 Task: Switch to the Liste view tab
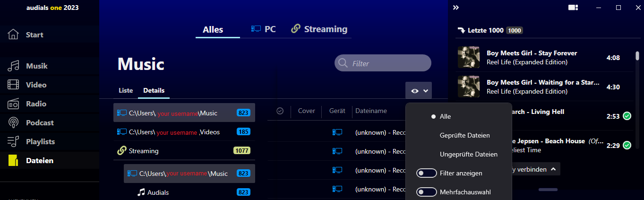pyautogui.click(x=126, y=90)
